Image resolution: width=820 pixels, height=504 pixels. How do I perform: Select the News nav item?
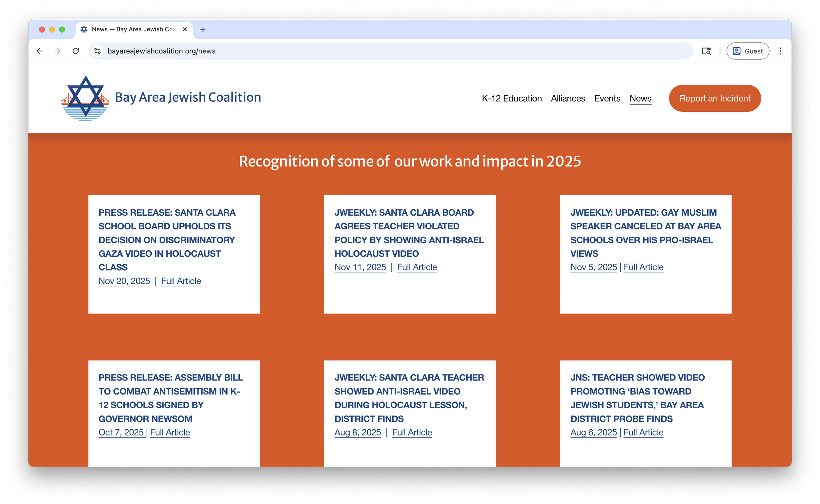tap(640, 98)
